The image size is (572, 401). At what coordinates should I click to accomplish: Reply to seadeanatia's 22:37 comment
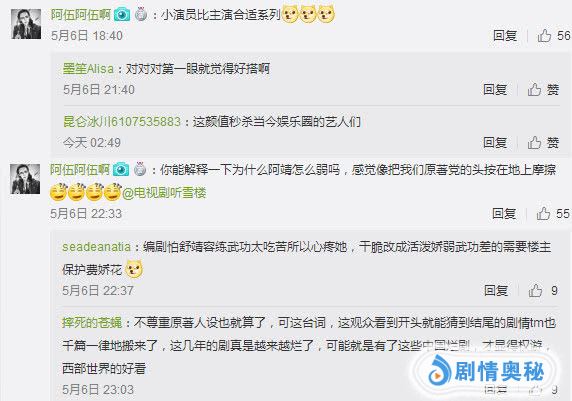click(x=496, y=290)
